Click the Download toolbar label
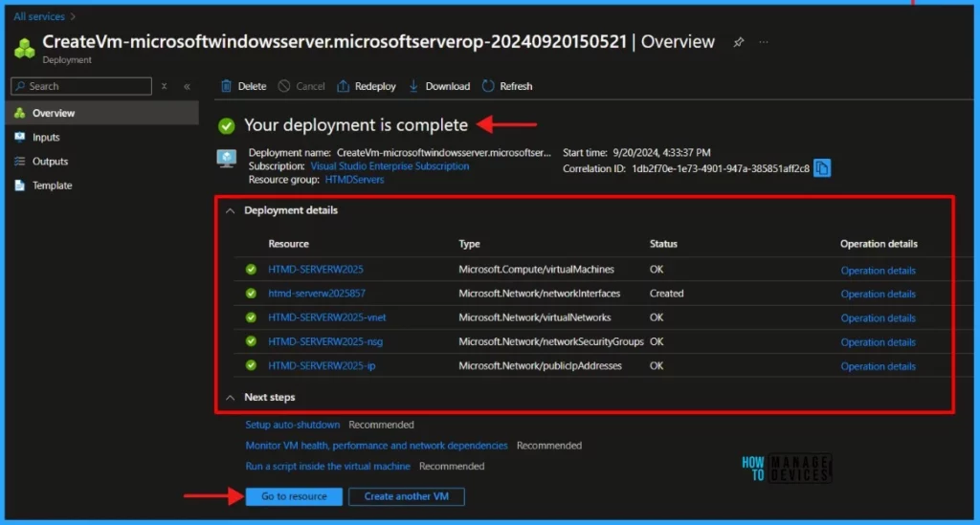Viewport: 980px width, 525px height. coord(448,86)
